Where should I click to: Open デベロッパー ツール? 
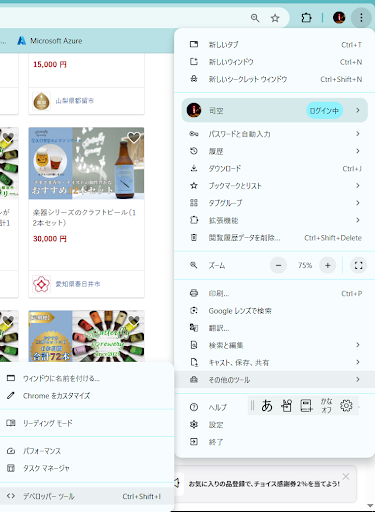pyautogui.click(x=87, y=496)
